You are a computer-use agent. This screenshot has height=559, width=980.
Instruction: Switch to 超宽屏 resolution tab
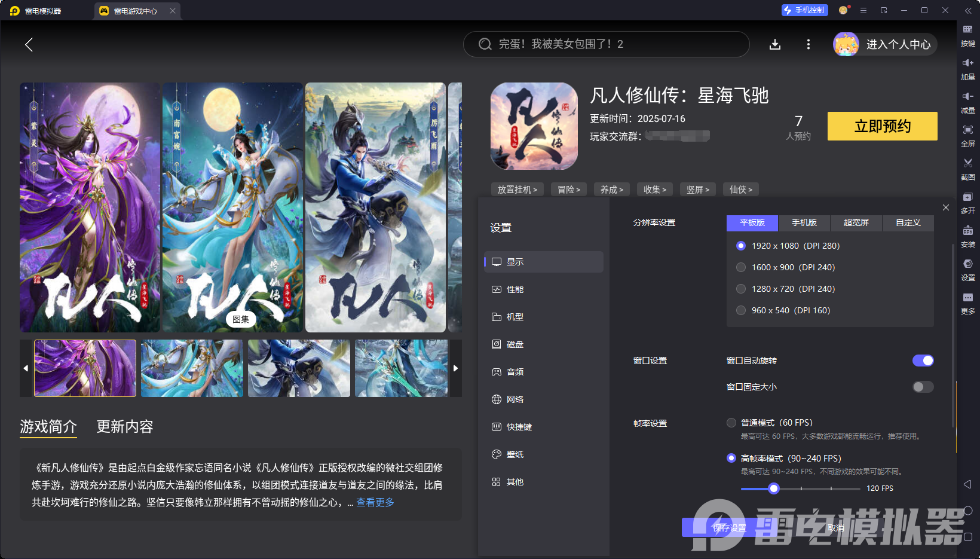[856, 222]
